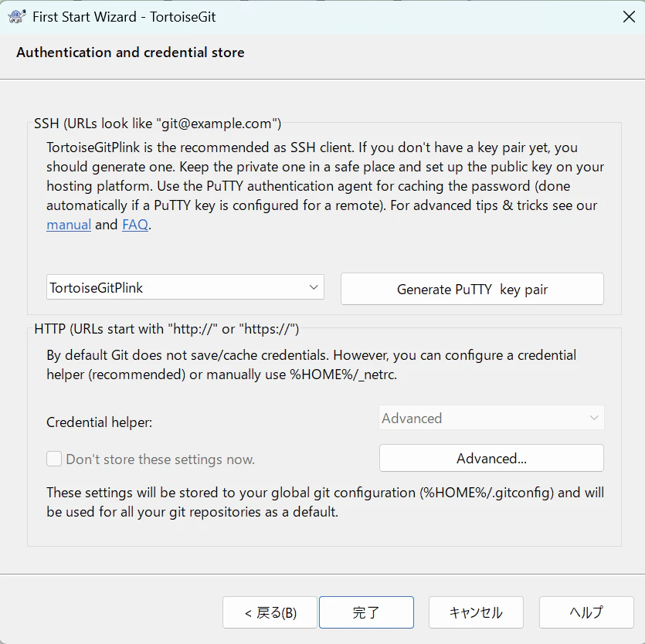Click text about global git configuration storage
Screen dimensions: 645x644
325,502
